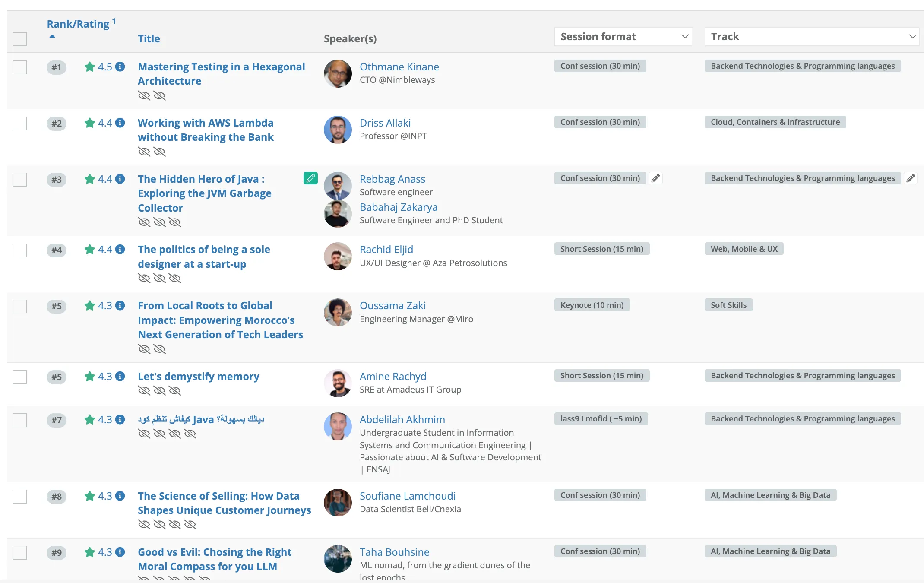
Task: Expand the Track filter dropdown
Action: click(812, 37)
